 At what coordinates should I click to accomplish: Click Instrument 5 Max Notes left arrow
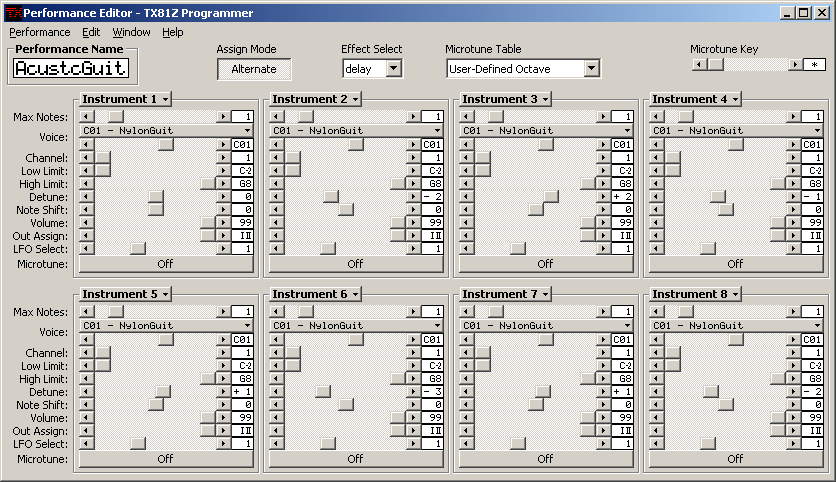86,311
